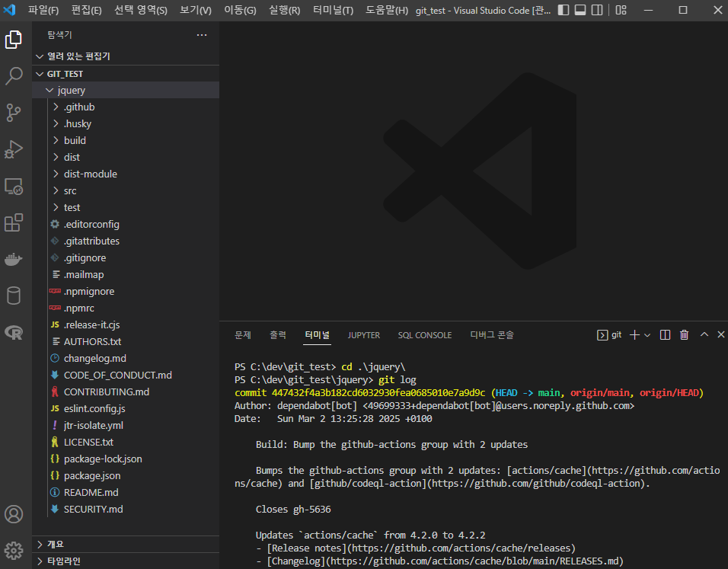This screenshot has height=569, width=728.
Task: Open Run and Debug view
Action: (14, 149)
